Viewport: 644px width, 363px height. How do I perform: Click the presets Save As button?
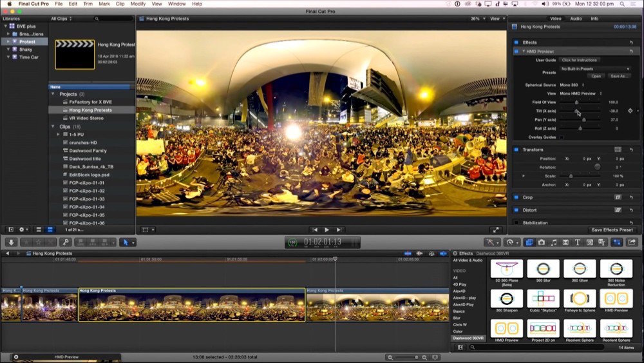[x=618, y=77]
